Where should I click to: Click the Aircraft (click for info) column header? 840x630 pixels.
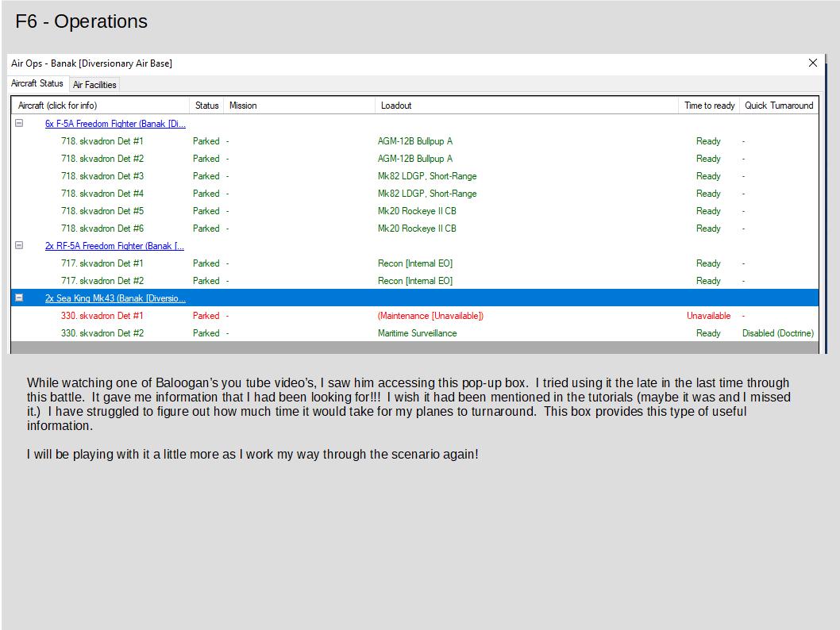tap(100, 106)
